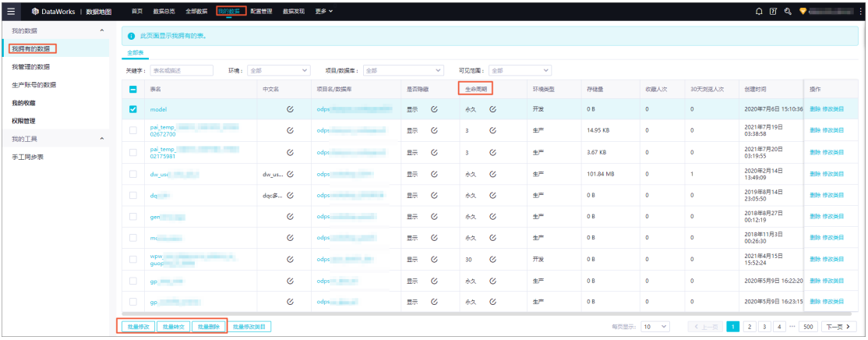This screenshot has width=868, height=340.
Task: Click the DataWorks logo
Action: click(54, 11)
